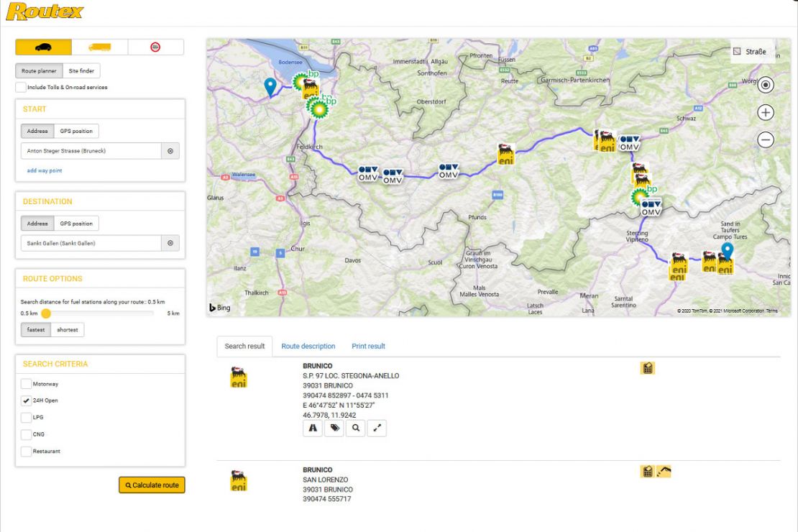The width and height of the screenshot is (798, 532).
Task: Click the Calculate route button
Action: (x=152, y=485)
